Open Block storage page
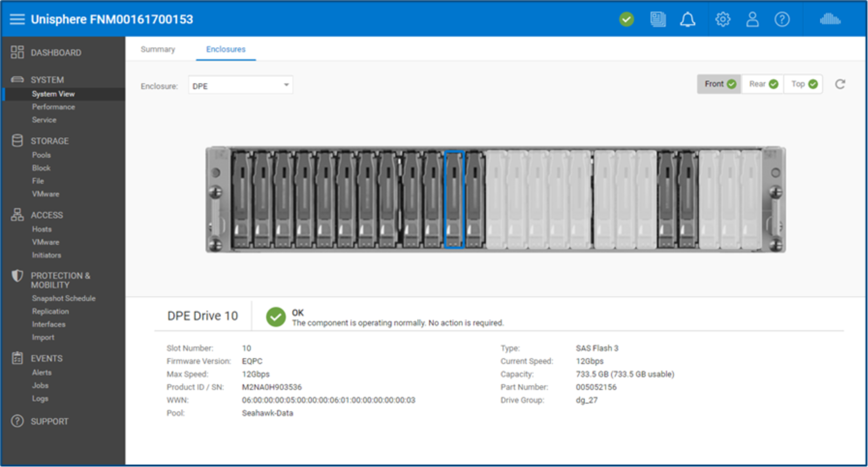The image size is (868, 467). [41, 168]
